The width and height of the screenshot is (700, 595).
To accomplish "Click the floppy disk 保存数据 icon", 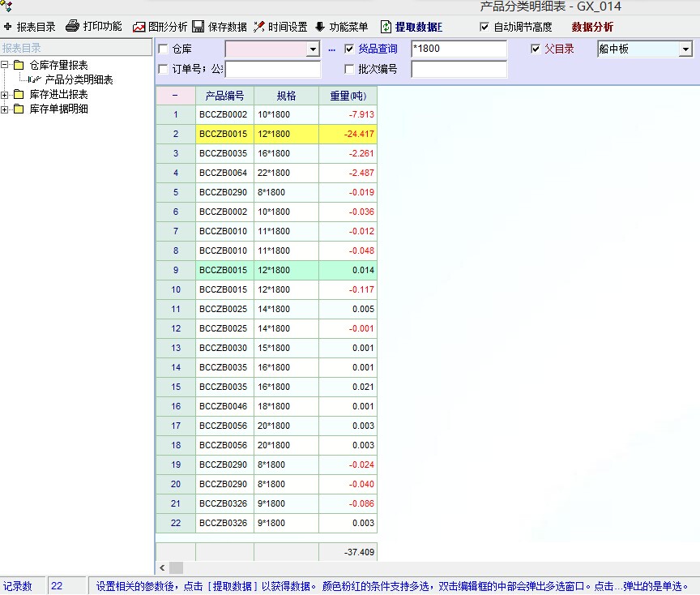I will 198,27.
